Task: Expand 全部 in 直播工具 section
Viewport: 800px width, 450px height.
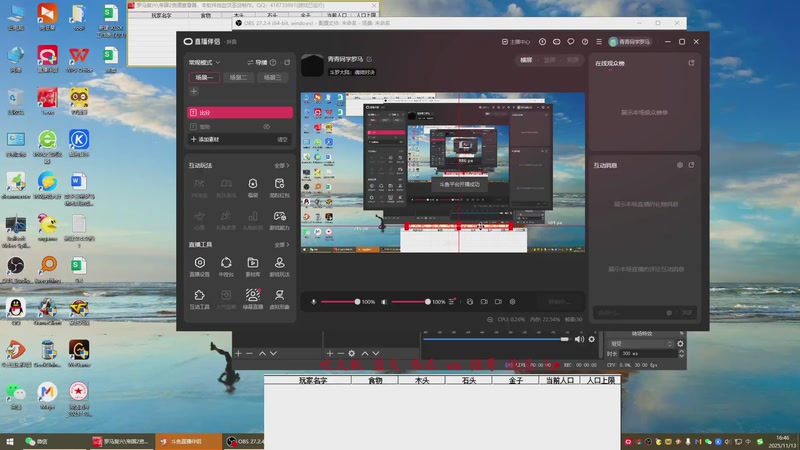Action: point(282,245)
